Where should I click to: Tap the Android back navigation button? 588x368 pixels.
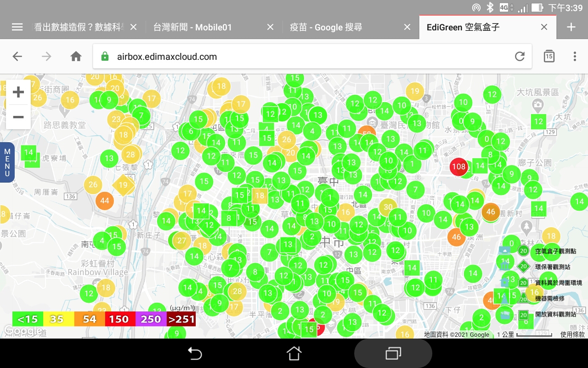pos(195,353)
